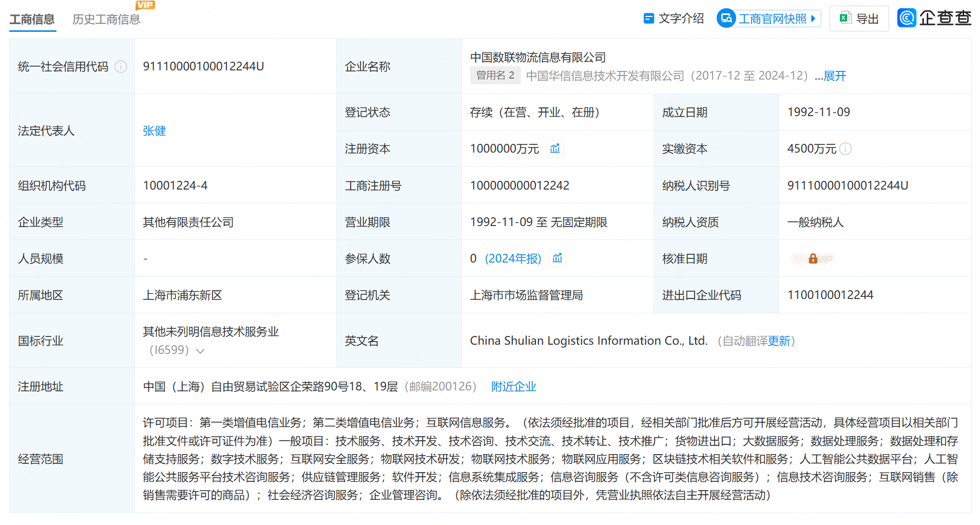Image resolution: width=980 pixels, height=525 pixels.
Task: Expand the 国标行业 I6599 chevron
Action: pos(201,351)
